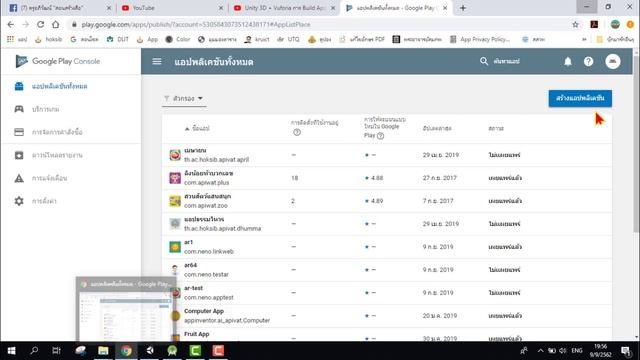Click the Chrome window preview thumbnail

pos(126,309)
